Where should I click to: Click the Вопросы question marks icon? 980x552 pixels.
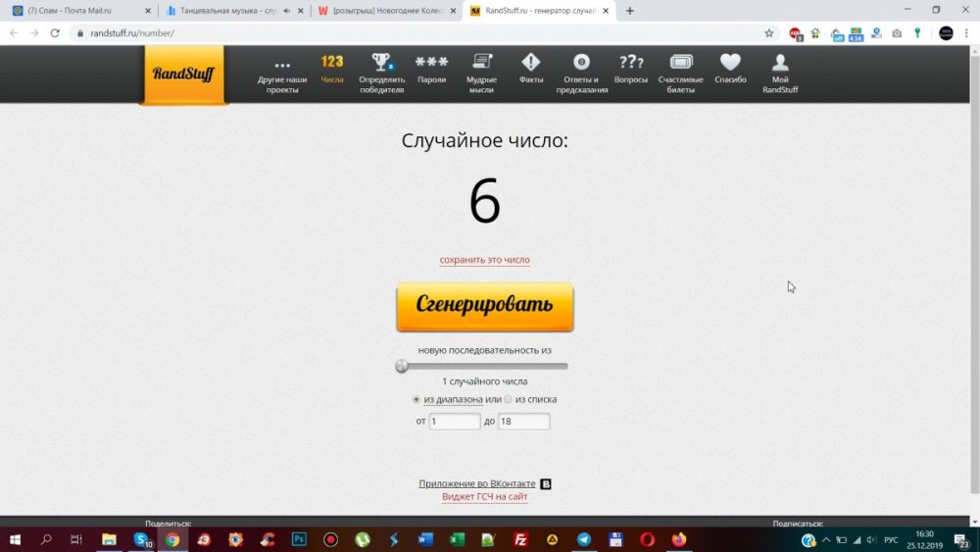coord(631,62)
